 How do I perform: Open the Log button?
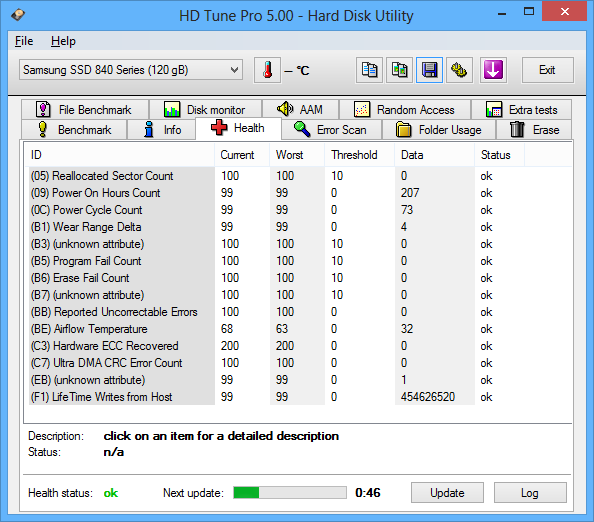(x=530, y=492)
